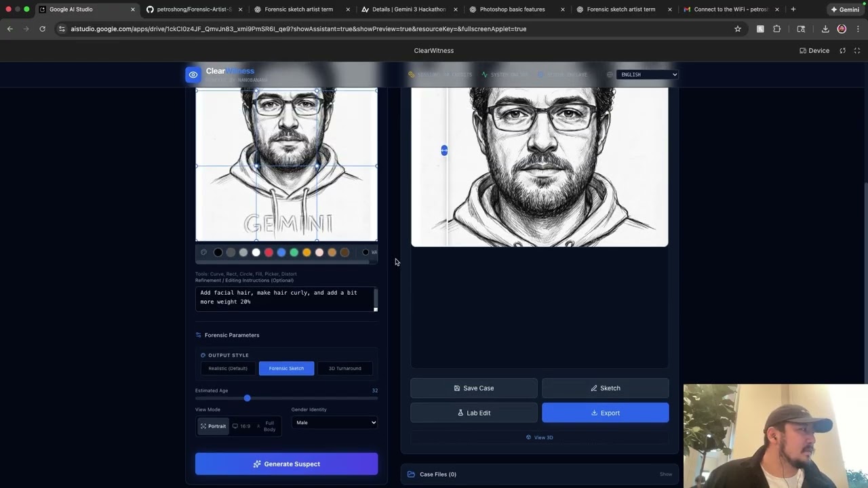Open the Gemini button in Chrome's tab strip
Viewport: 868px width, 488px height.
[x=846, y=9]
